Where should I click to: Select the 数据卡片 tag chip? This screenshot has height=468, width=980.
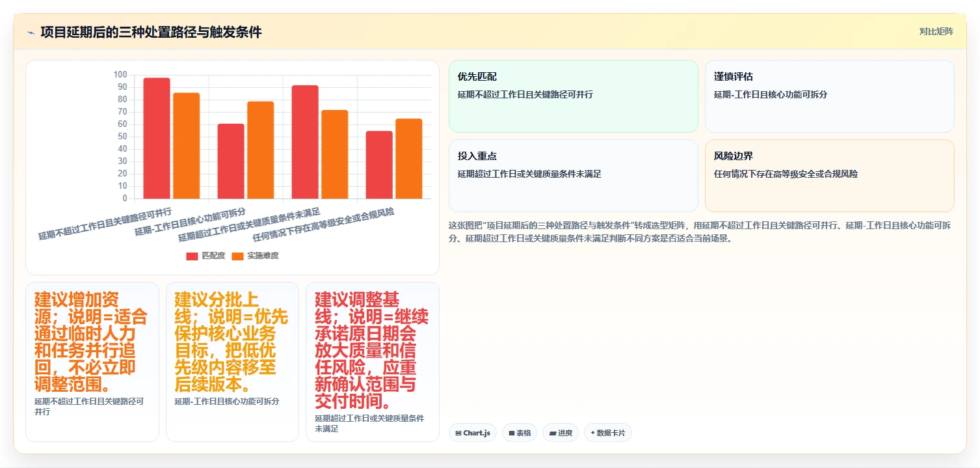[608, 433]
